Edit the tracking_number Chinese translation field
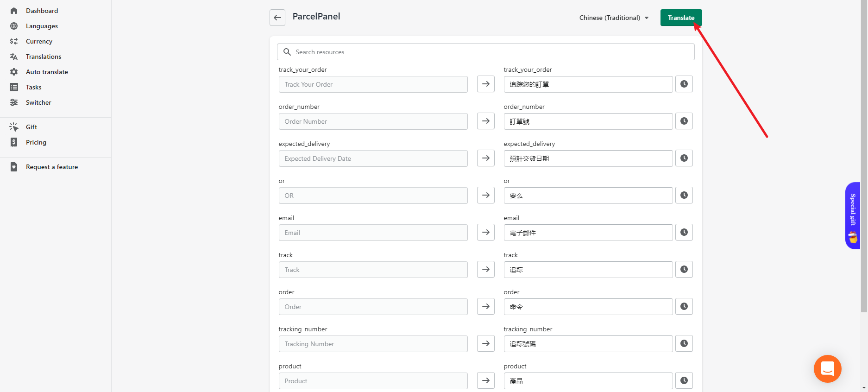868x392 pixels. (x=588, y=344)
